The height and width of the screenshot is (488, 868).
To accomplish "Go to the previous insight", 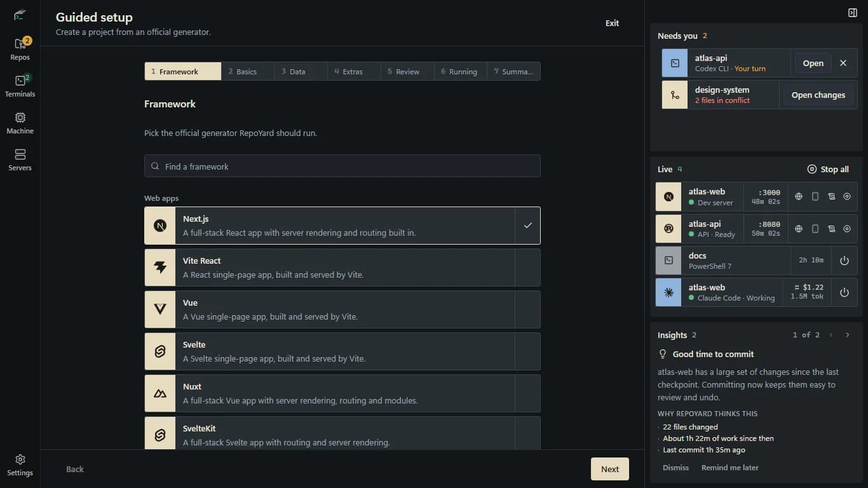I will pos(831,335).
